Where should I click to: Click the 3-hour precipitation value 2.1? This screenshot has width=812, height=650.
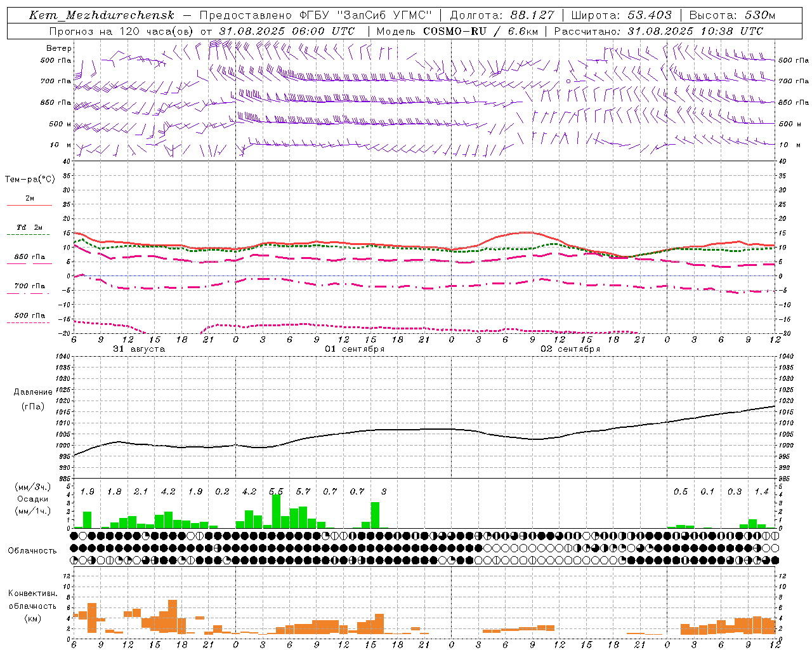(141, 492)
